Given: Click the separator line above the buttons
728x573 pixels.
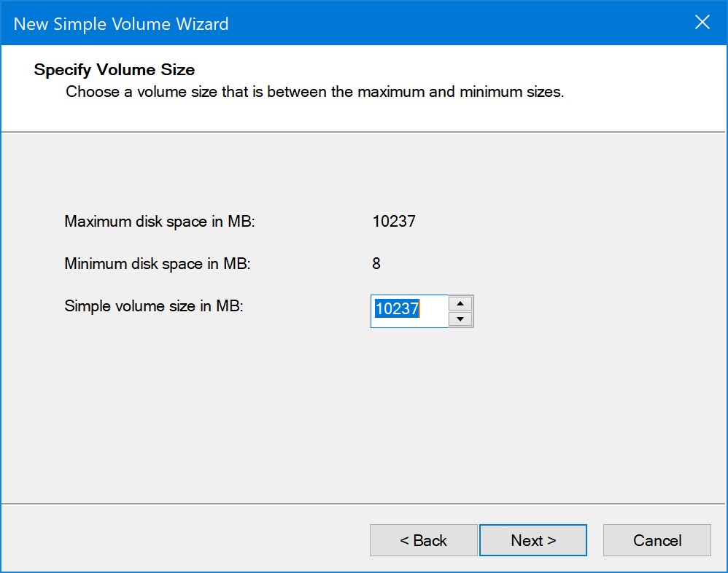Looking at the screenshot, I should coord(364,504).
